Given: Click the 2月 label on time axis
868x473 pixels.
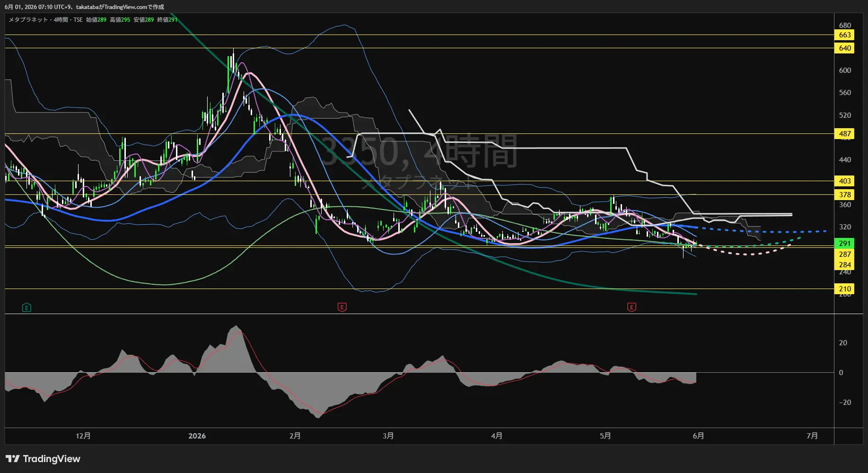Looking at the screenshot, I should click(295, 436).
